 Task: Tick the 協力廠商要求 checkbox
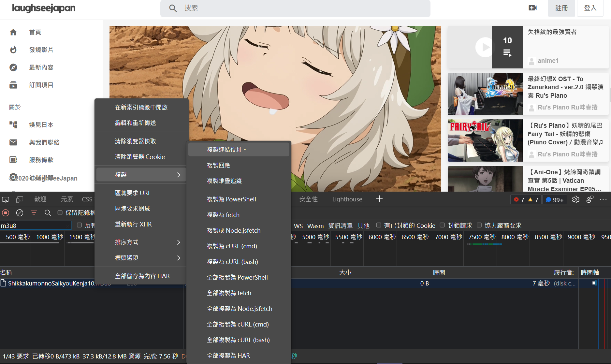[479, 225]
